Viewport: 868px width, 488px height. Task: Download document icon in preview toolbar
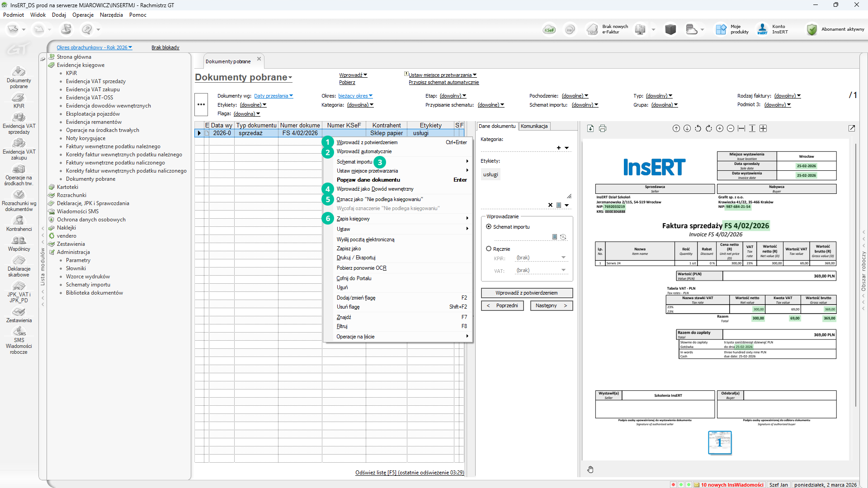click(x=590, y=129)
